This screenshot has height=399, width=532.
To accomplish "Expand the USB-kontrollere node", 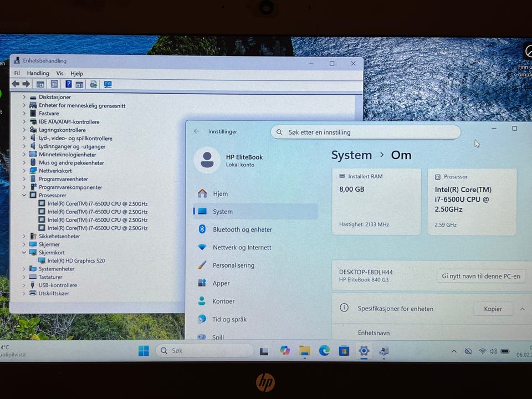I will [x=24, y=285].
